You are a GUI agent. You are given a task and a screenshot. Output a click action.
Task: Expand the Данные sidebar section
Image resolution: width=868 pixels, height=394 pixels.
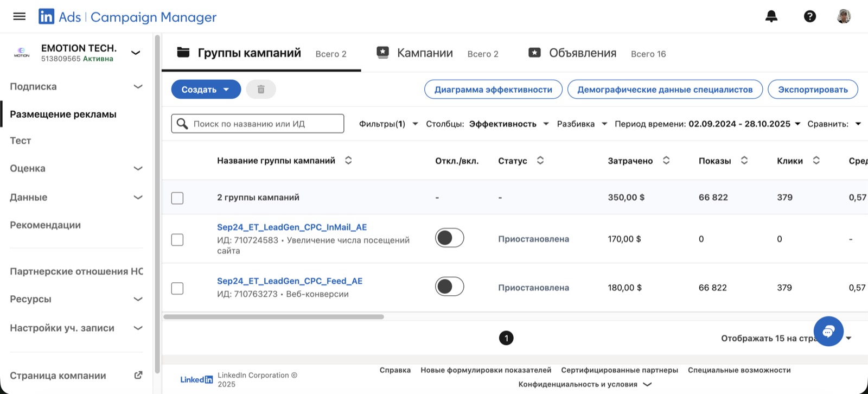[x=138, y=197]
